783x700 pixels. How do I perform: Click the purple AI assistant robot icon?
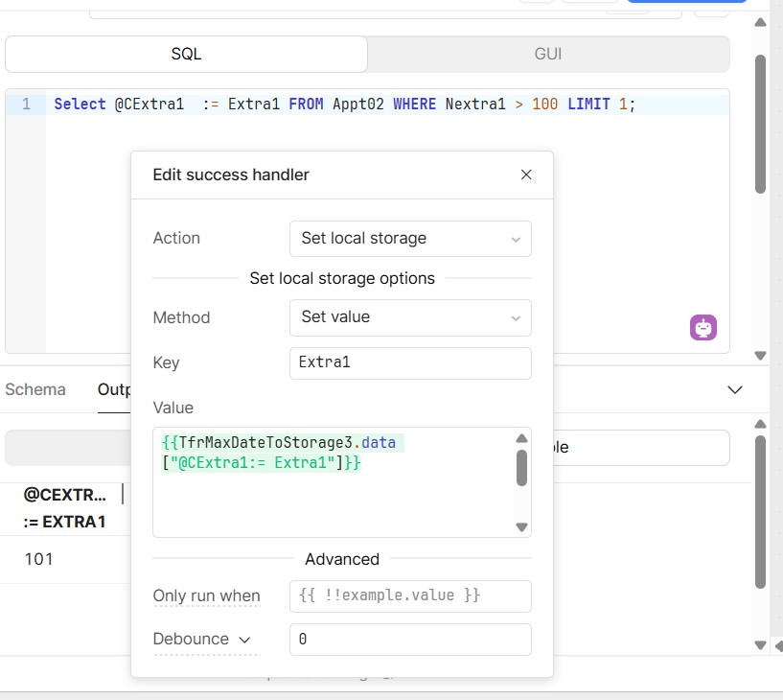point(703,328)
